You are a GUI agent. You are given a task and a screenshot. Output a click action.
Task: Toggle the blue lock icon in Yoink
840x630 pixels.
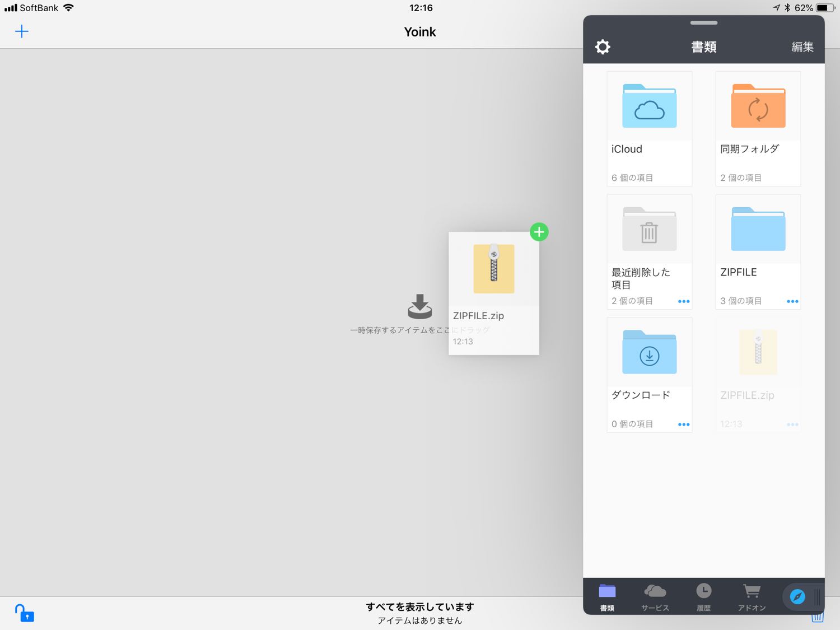point(24,613)
